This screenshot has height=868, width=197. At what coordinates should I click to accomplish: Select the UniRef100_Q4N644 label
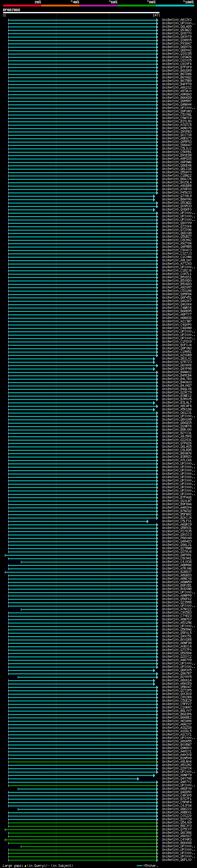tap(177, 104)
